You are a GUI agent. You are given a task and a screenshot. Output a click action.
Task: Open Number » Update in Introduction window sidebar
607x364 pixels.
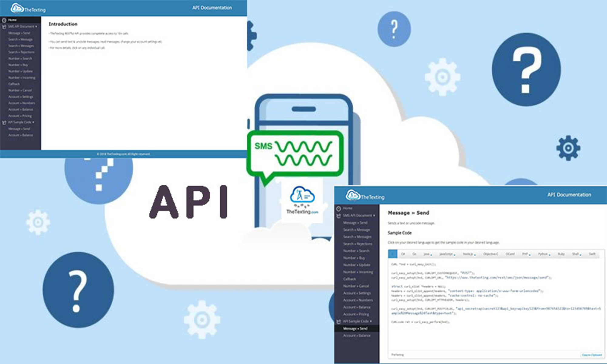[x=20, y=71]
